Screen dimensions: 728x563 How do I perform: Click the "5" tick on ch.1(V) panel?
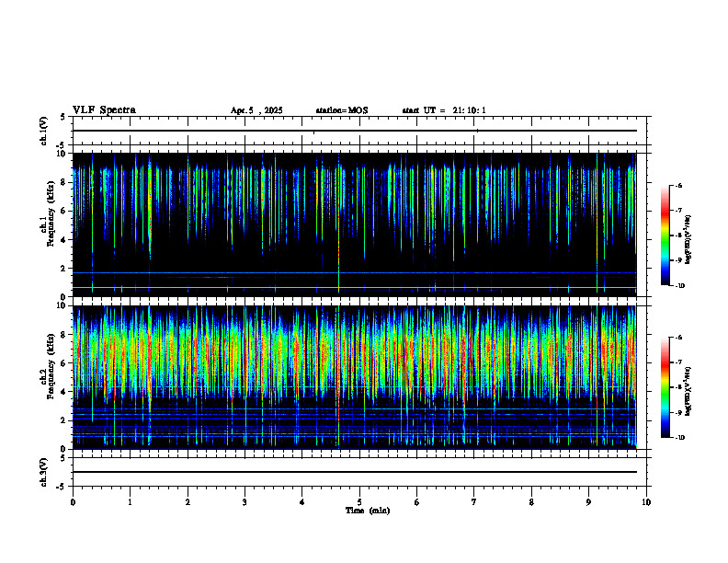tap(63, 117)
